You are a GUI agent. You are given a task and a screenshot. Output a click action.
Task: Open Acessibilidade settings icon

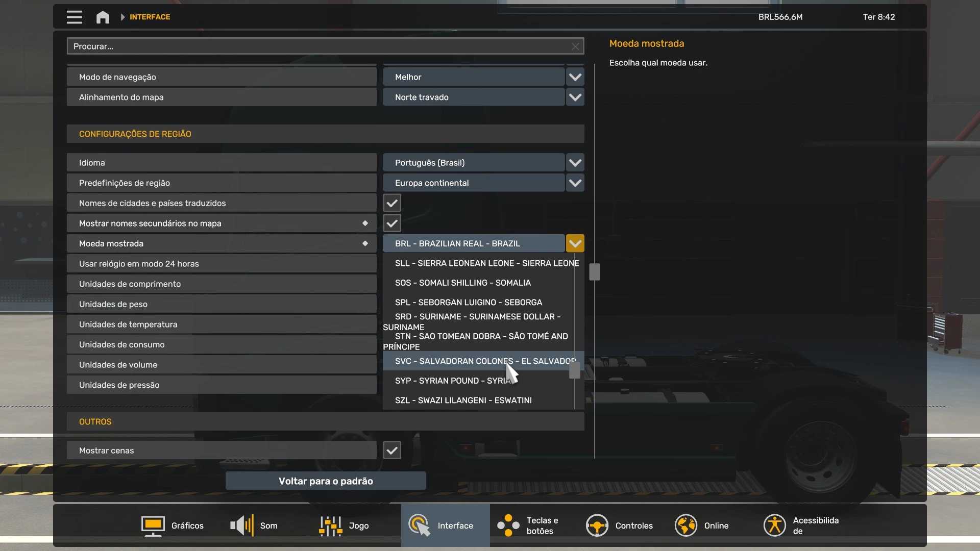tap(774, 525)
